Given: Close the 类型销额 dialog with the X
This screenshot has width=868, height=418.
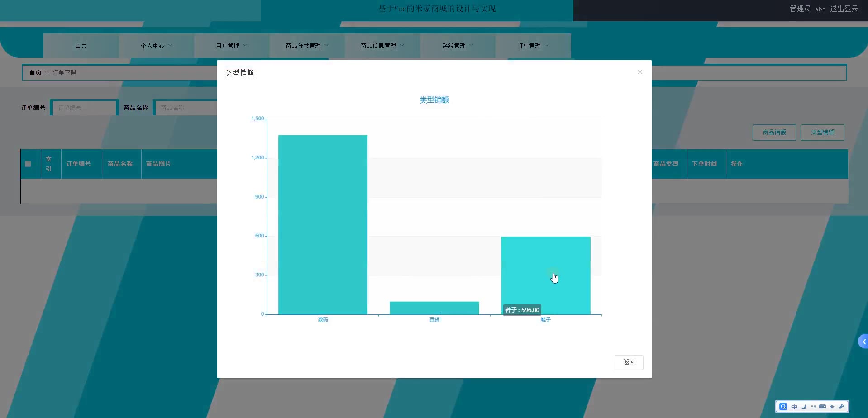Looking at the screenshot, I should click(x=640, y=72).
